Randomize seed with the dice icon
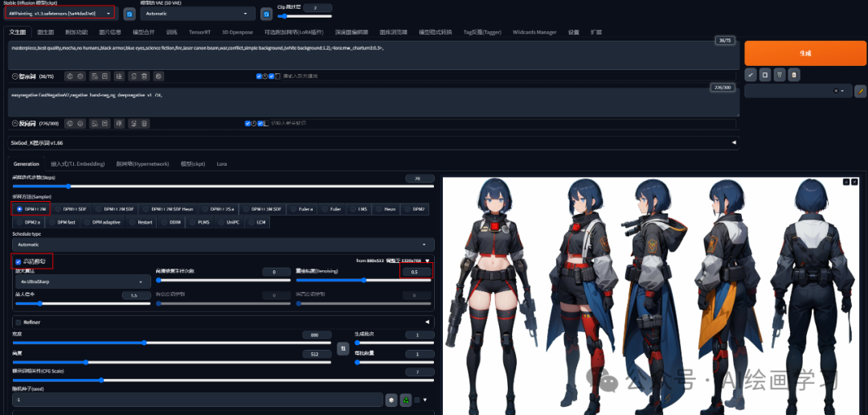Viewport: 868px width, 415px height. pos(391,400)
